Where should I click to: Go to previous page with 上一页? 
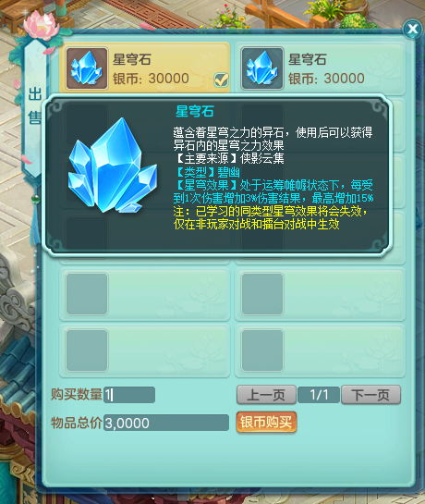tap(266, 395)
